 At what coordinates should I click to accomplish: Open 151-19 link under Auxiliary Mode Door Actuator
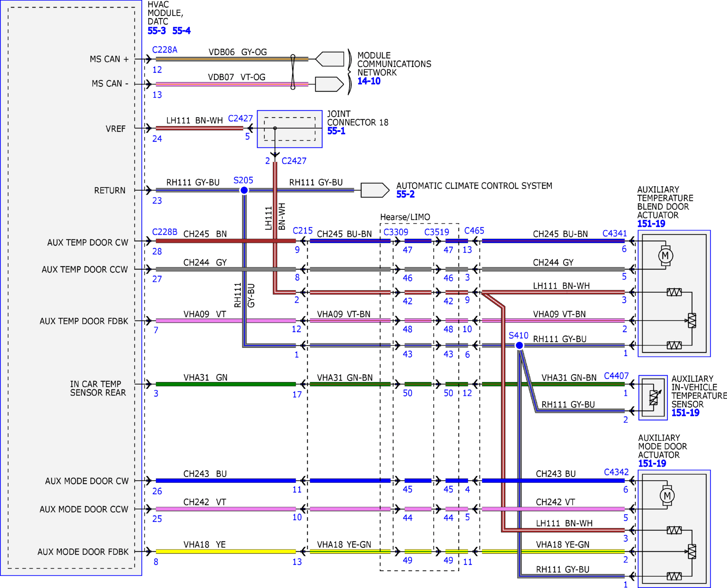[652, 463]
